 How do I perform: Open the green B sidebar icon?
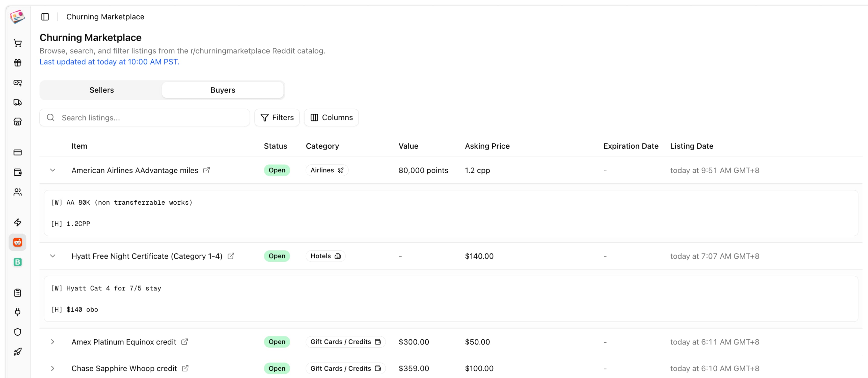[17, 262]
